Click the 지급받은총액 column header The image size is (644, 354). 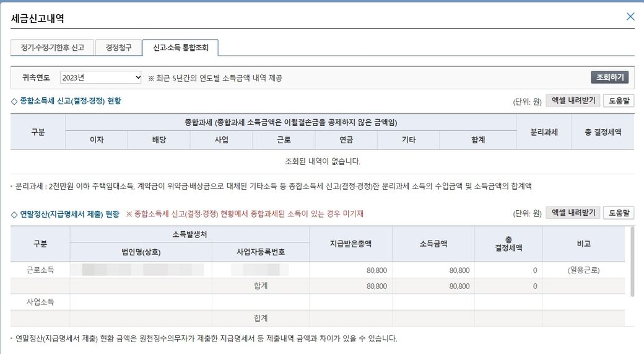pos(350,244)
